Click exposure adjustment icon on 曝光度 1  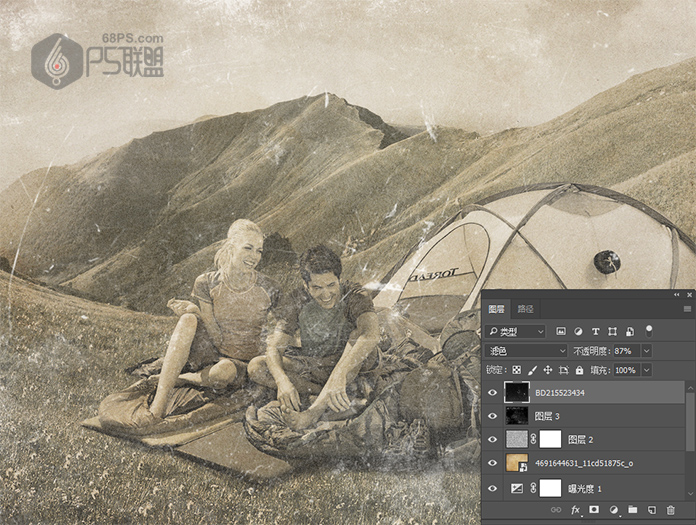tap(517, 489)
